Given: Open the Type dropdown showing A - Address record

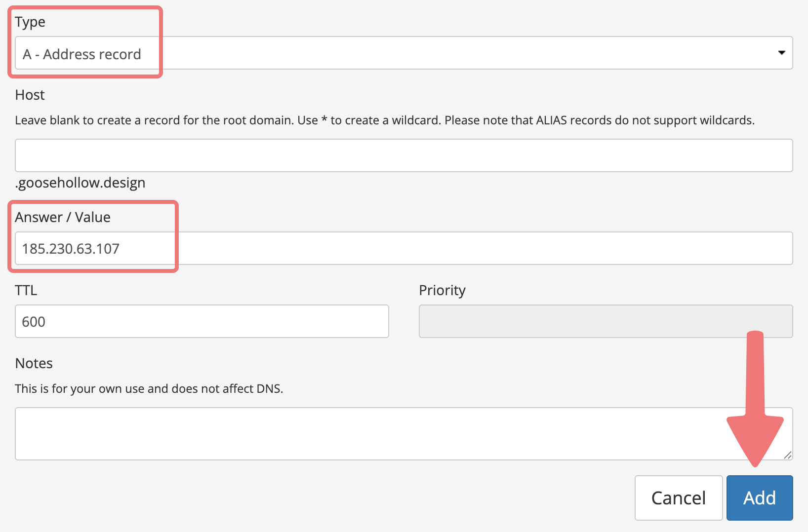Looking at the screenshot, I should (x=404, y=53).
